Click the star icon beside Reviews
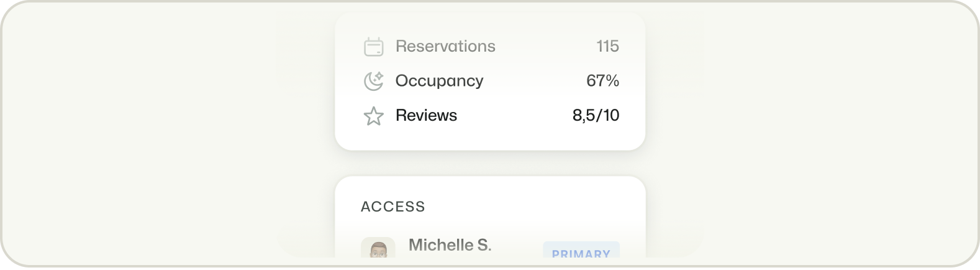 tap(373, 116)
